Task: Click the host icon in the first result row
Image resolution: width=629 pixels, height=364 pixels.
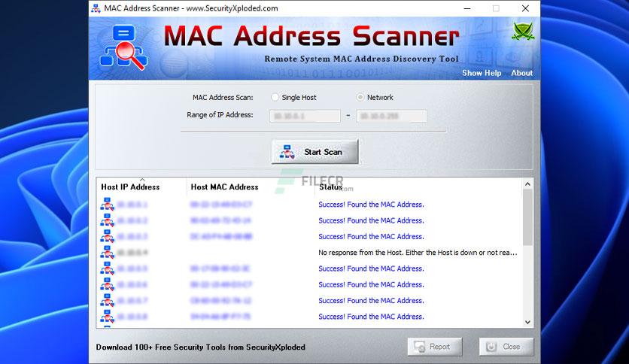Action: (x=107, y=205)
